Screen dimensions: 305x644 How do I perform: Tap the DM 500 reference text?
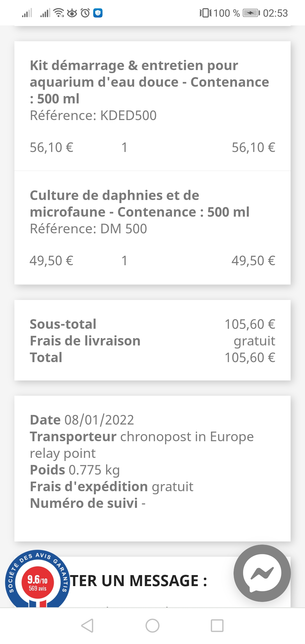coord(88,229)
